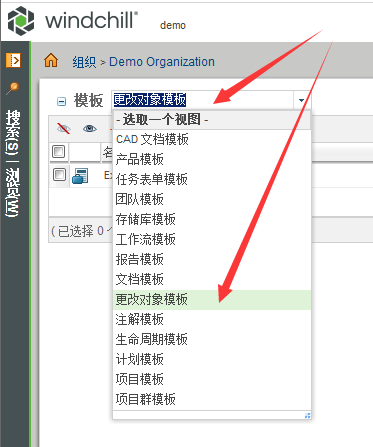Click the 已选择 0 status text
Viewport: 373px width, 447px height.
click(x=80, y=231)
